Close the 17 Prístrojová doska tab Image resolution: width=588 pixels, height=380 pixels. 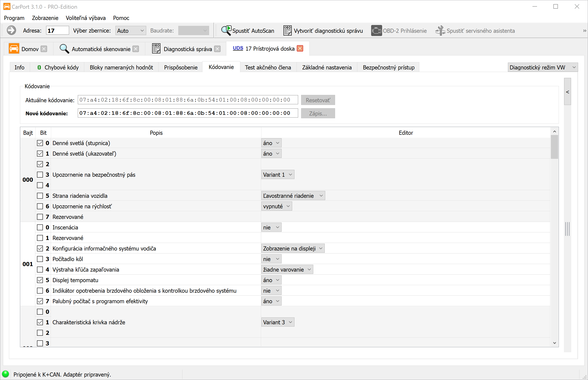coord(300,49)
